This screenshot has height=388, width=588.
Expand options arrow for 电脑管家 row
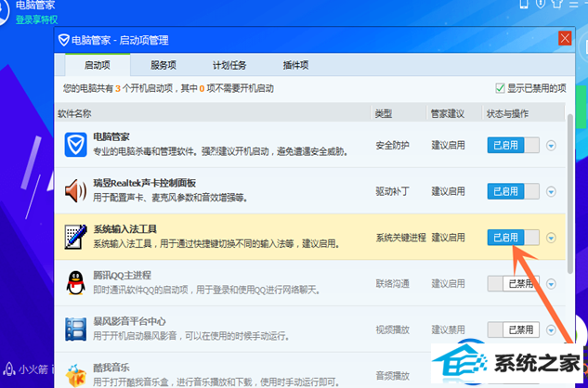(x=551, y=146)
